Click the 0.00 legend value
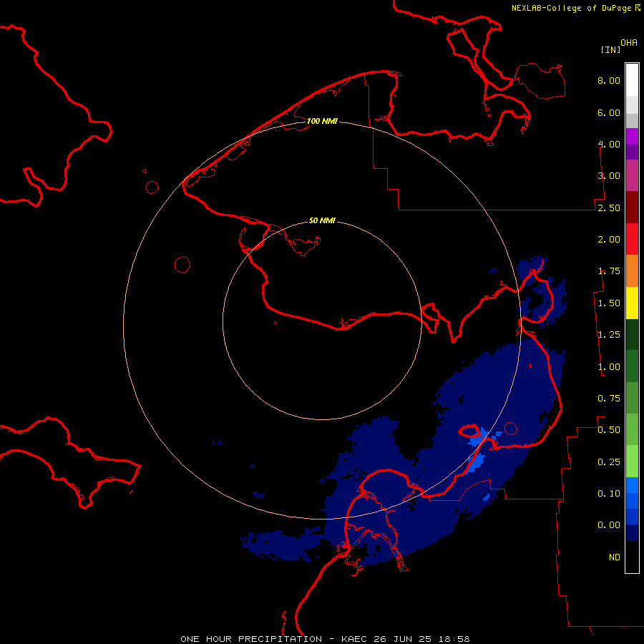The image size is (644, 644). [x=609, y=525]
